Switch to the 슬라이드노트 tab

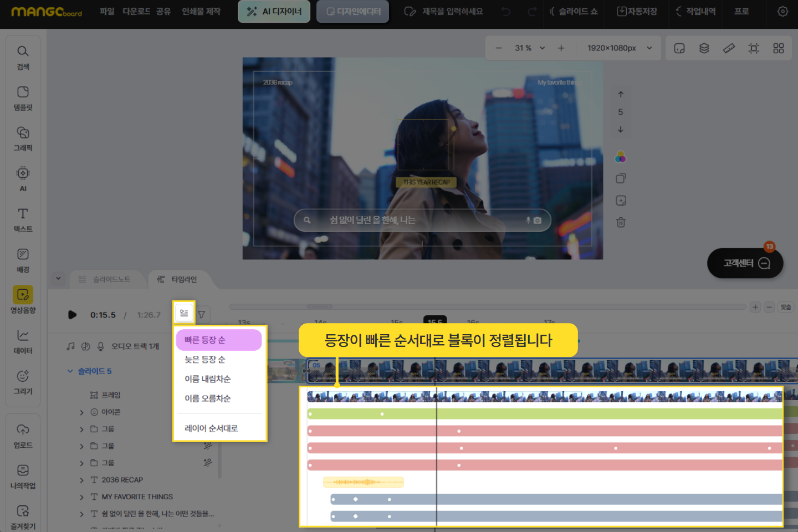[x=105, y=279]
